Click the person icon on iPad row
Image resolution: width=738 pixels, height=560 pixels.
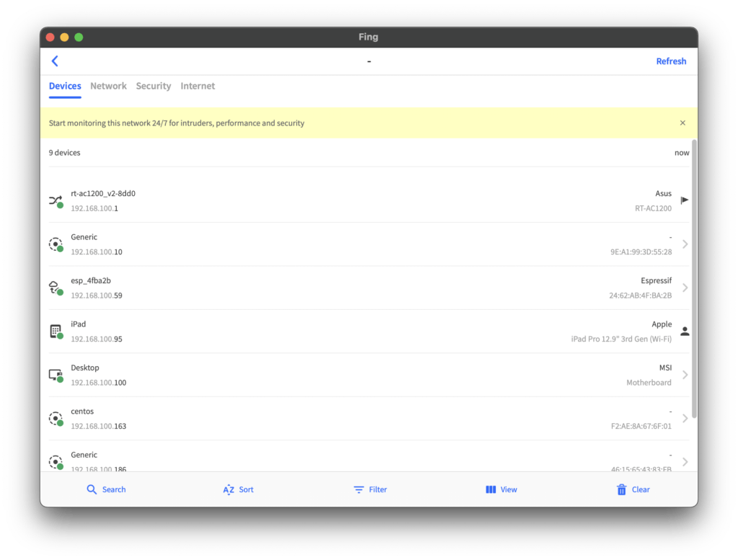(685, 332)
